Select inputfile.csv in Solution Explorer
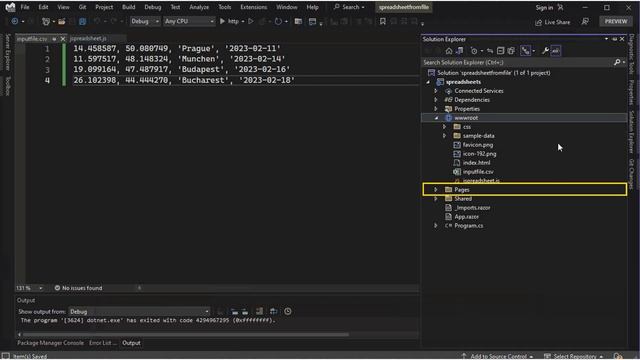Image resolution: width=640 pixels, height=360 pixels. pyautogui.click(x=478, y=171)
